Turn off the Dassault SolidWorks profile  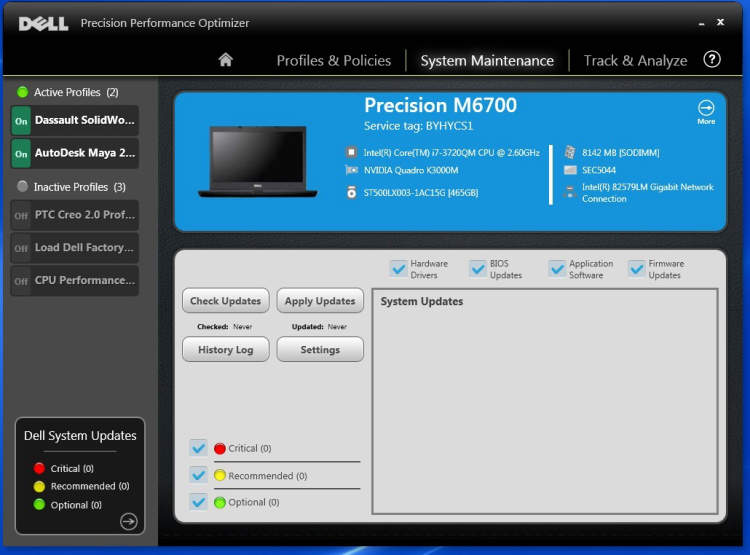(x=21, y=121)
